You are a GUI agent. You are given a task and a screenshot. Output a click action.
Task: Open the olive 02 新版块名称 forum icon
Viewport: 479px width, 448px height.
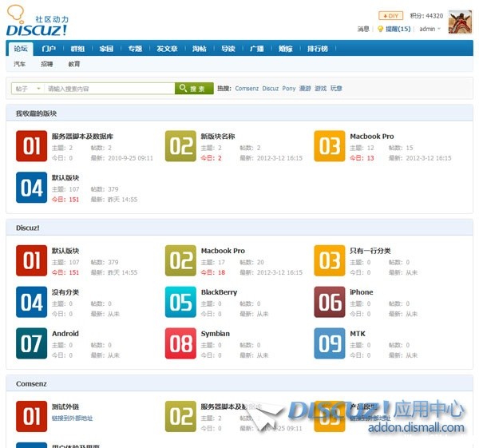coord(180,146)
